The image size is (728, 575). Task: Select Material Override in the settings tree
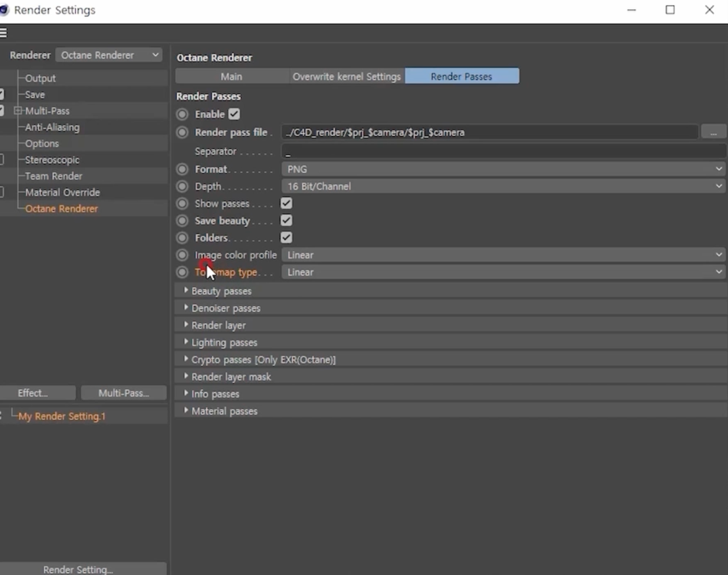(62, 192)
